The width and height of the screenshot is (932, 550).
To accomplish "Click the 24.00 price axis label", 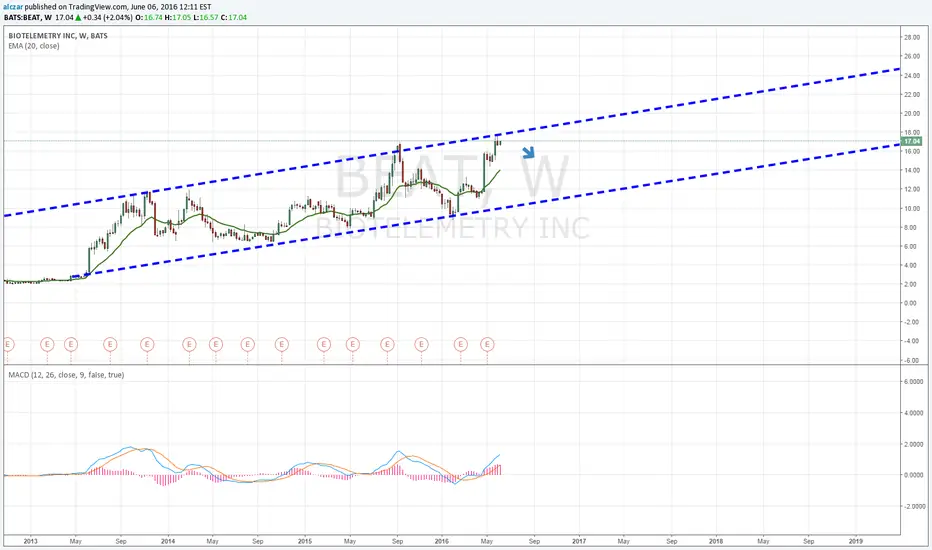I will point(912,75).
